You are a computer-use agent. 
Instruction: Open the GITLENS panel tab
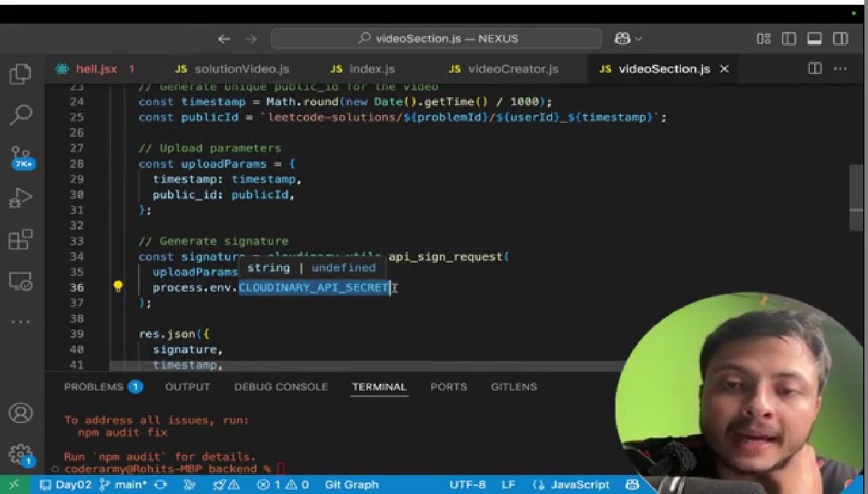click(x=514, y=387)
